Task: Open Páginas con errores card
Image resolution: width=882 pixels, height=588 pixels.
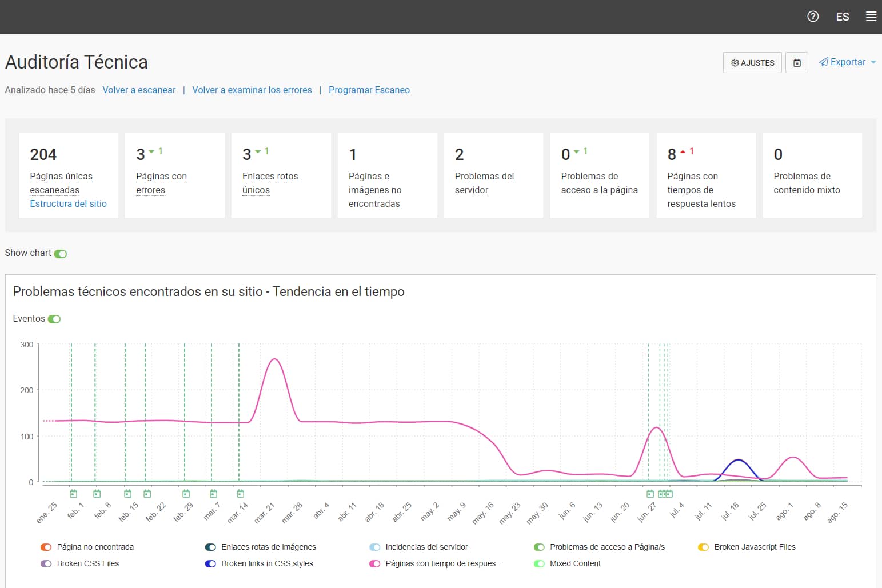Action: click(x=174, y=175)
